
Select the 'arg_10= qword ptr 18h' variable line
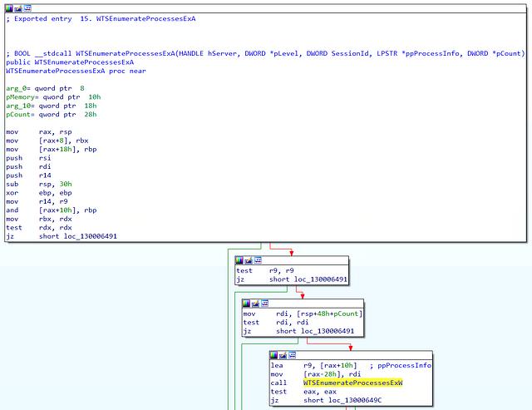pyautogui.click(x=52, y=106)
